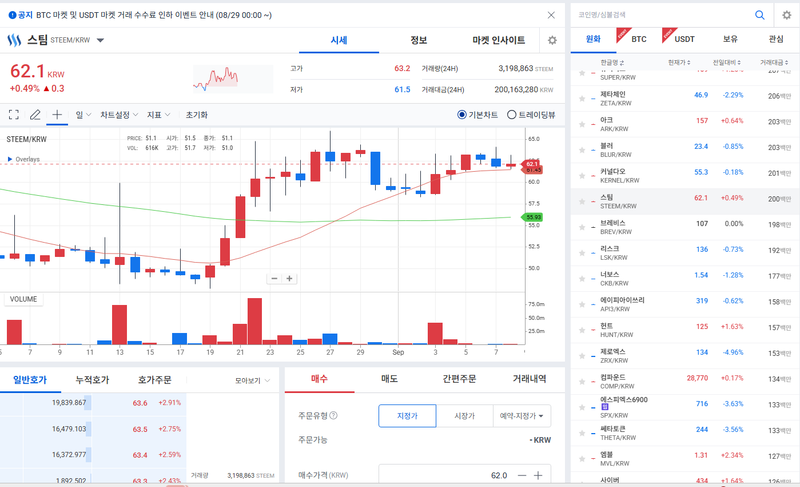Click the mini price sparkline thumbnail

point(233,79)
